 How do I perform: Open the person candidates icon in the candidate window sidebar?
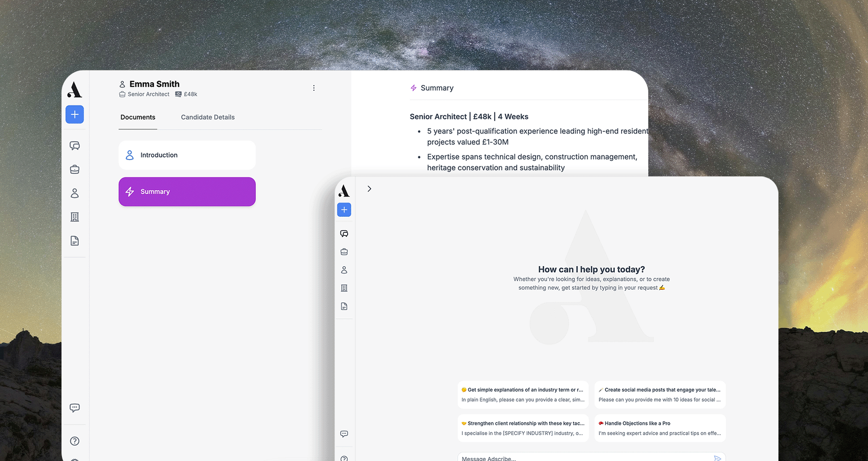75,193
